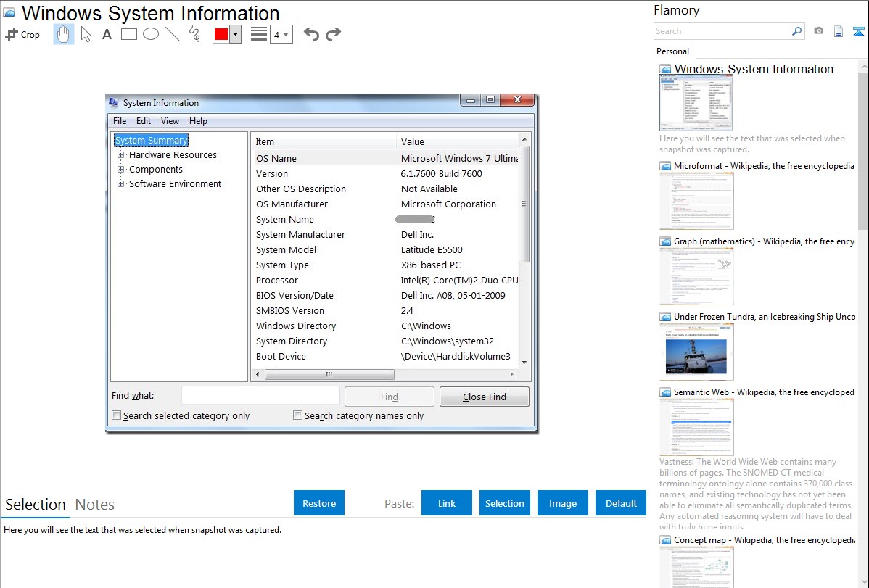Click the red color swatch

(221, 34)
